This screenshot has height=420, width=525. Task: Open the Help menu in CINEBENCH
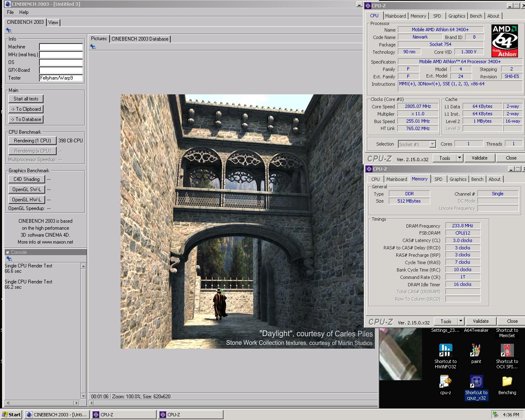[24, 12]
